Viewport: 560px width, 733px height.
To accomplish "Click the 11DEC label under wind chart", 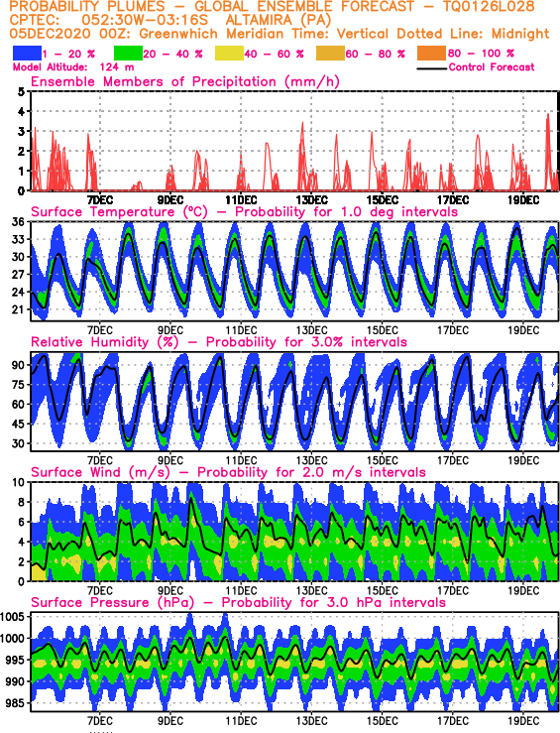I will coord(241,591).
